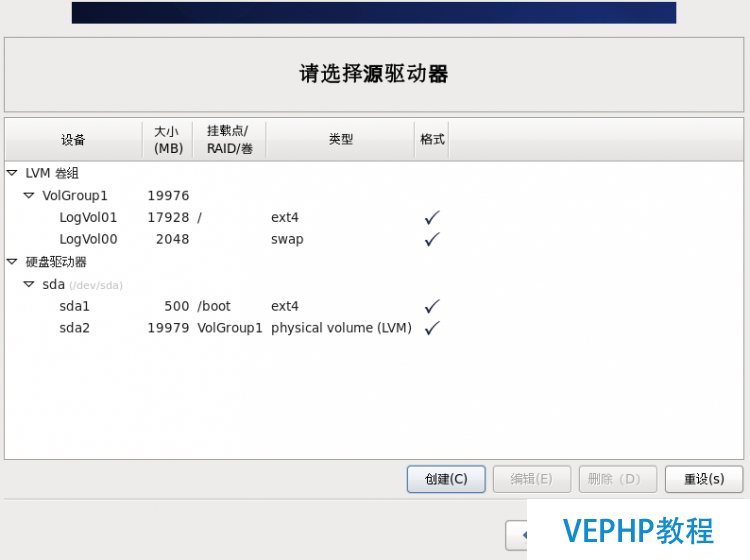Viewport: 750px width, 560px height.
Task: Click the 19976 size value of VolGroup1
Action: (168, 196)
